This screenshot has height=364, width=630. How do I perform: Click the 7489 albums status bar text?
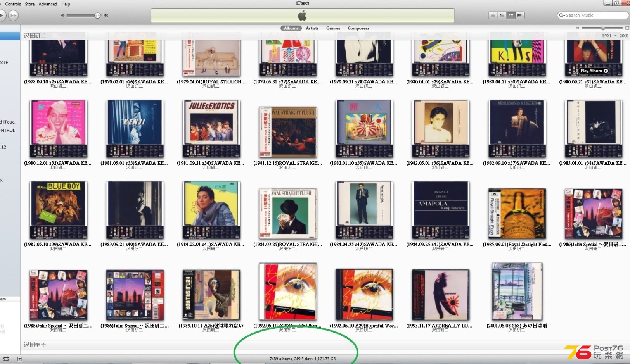pos(303,359)
